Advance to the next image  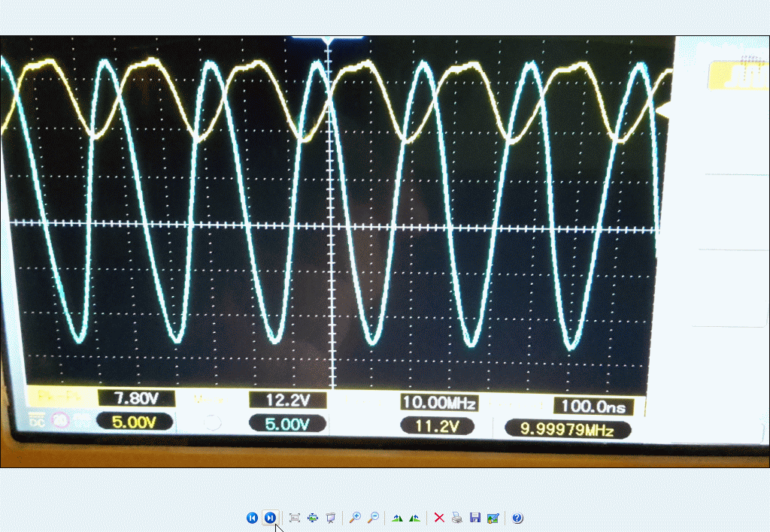point(270,518)
